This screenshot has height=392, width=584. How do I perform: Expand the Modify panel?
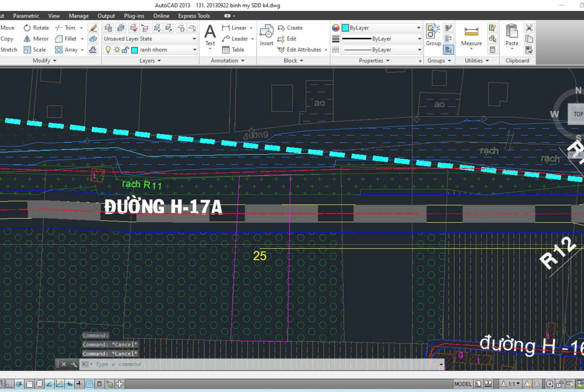(44, 61)
